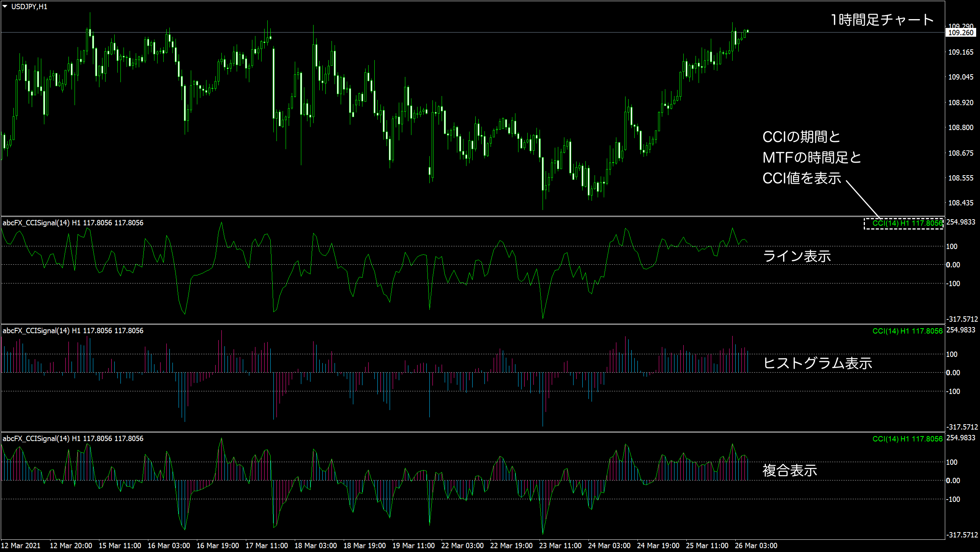Click the abcFX_CCISignal(14) label in the histogram subwindow
980x552 pixels.
click(x=36, y=331)
